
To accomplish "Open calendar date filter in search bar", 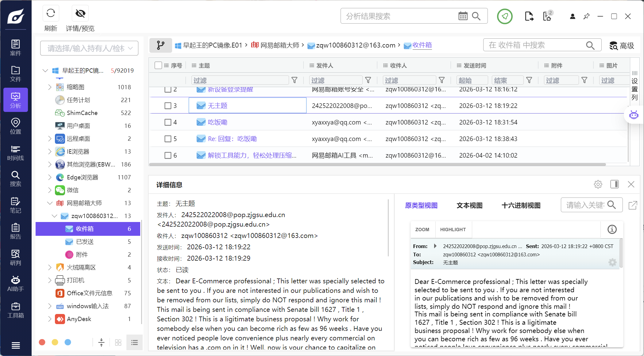I will (x=463, y=16).
